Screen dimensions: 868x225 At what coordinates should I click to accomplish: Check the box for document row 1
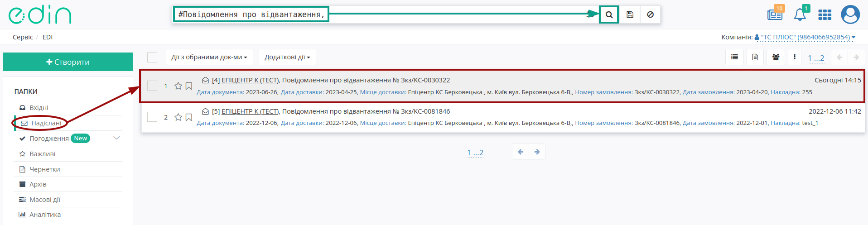point(152,86)
